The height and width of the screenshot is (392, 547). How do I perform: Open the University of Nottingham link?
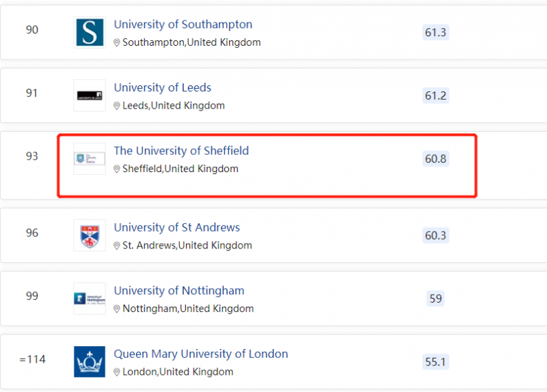179,291
